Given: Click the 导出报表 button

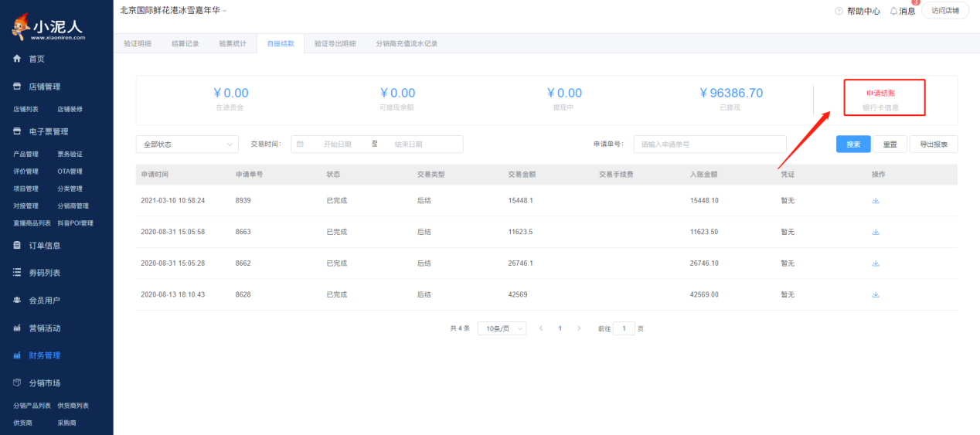Looking at the screenshot, I should tap(934, 144).
